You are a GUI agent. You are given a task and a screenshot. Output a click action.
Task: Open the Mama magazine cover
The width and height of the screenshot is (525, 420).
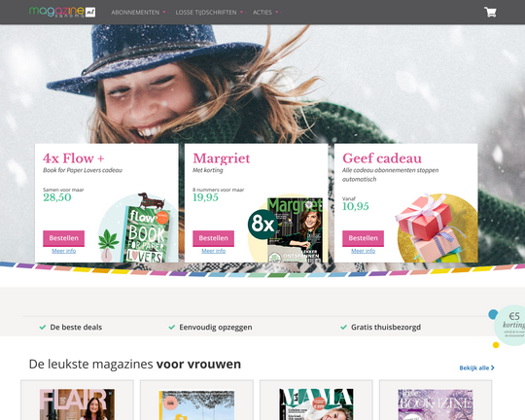pos(316,404)
